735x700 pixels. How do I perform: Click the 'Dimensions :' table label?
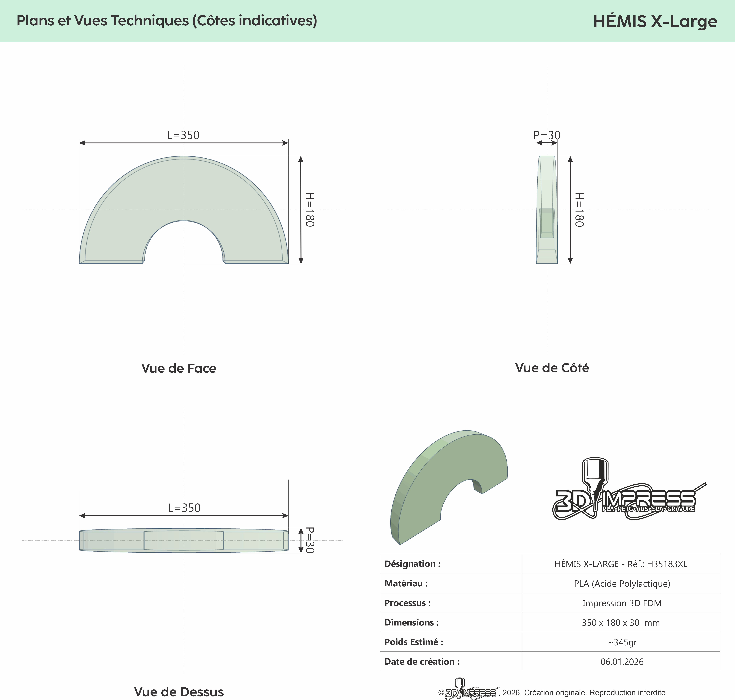[x=412, y=622]
